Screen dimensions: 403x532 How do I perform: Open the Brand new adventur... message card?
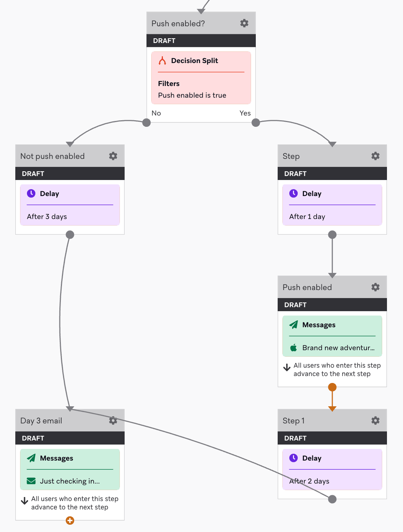tap(332, 336)
